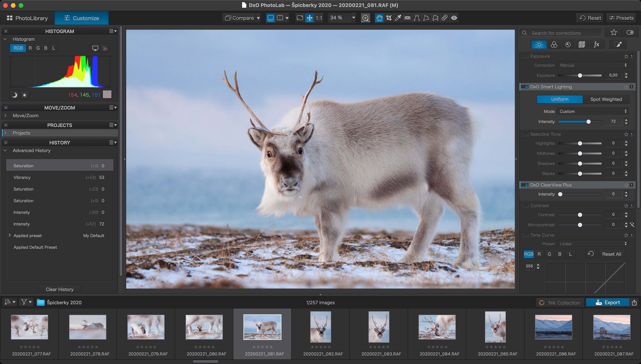Viewport: 641px width, 364px height.
Task: Select the Crop tool in toolbar
Action: point(389,18)
